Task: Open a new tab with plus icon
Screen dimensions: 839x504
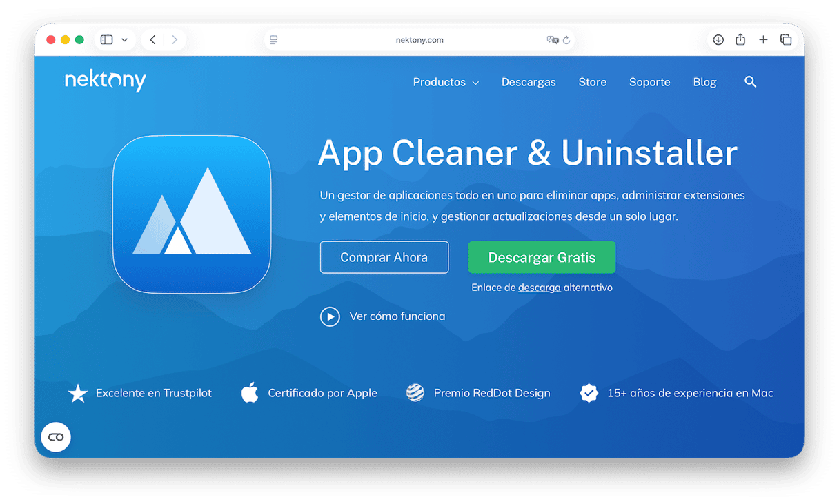Action: (x=763, y=40)
